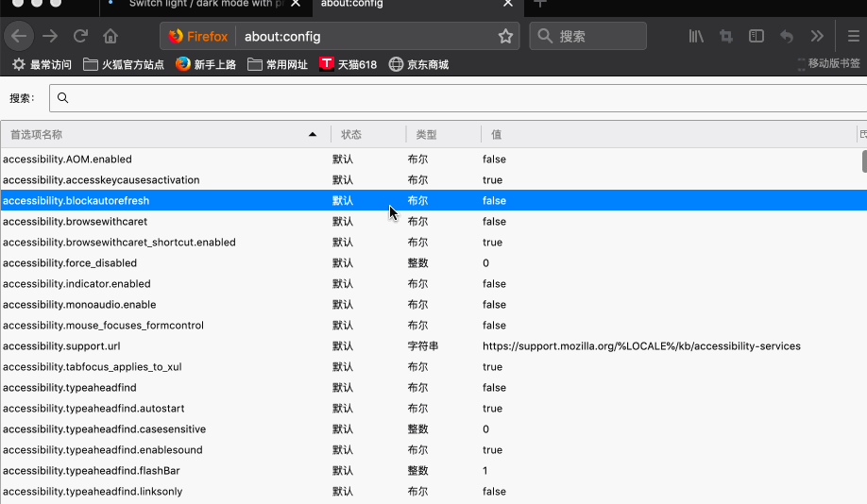Click the Firefox identity icon in address bar
Screen dimensions: 867x504
[x=198, y=37]
